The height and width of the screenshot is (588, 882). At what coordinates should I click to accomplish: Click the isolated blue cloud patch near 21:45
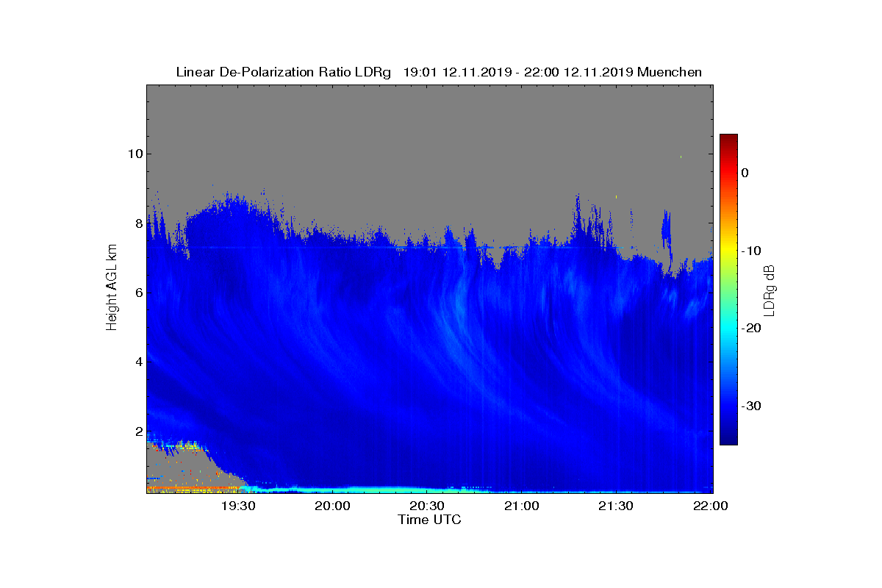tap(667, 229)
